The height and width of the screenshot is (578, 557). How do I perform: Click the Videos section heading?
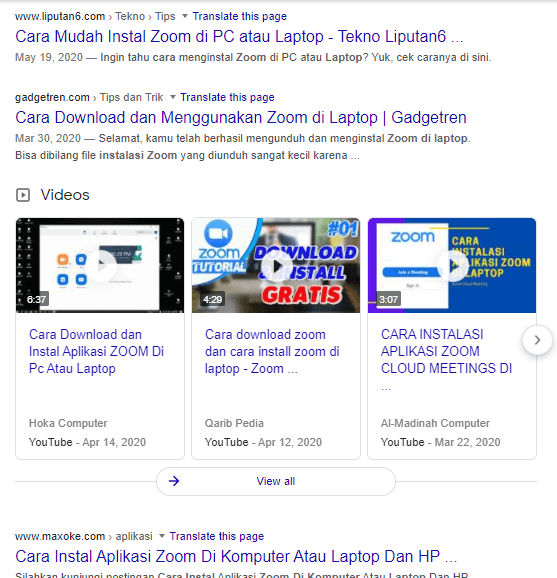pyautogui.click(x=65, y=195)
